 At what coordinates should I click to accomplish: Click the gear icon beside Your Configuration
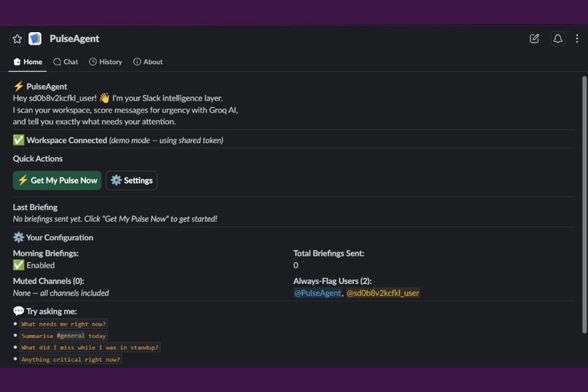tap(18, 237)
